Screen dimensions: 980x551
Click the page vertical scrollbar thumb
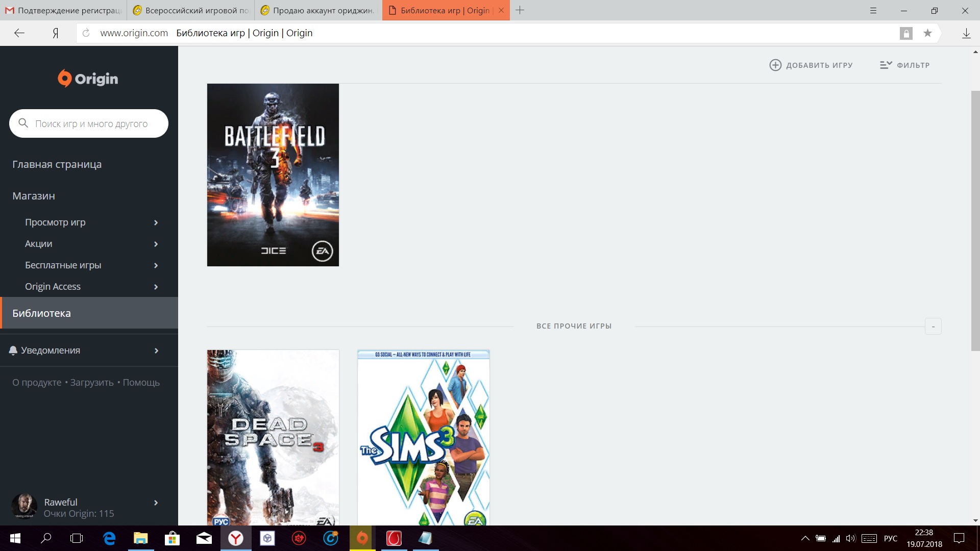tap(975, 220)
